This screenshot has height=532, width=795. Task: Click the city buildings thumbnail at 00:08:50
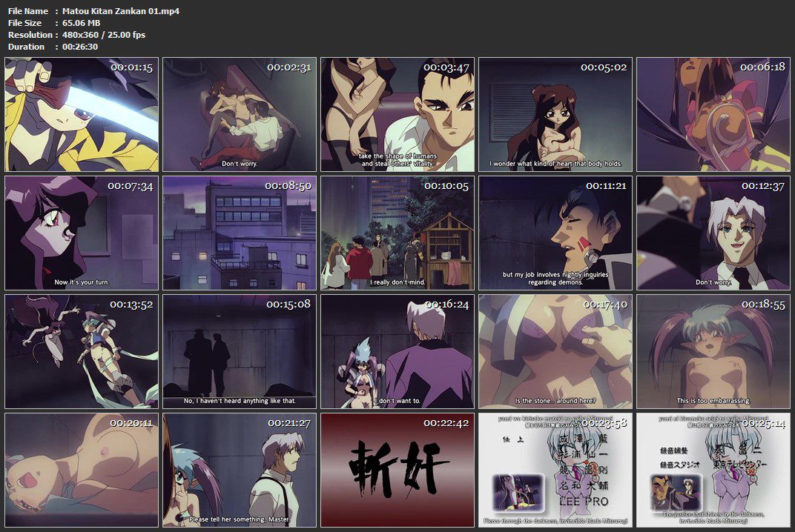(240, 233)
